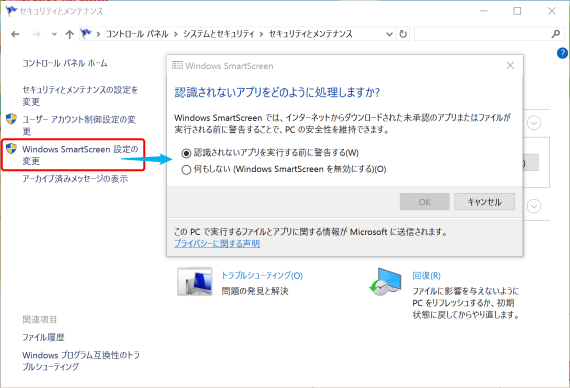Select 何もしない (SmartScreen を無効にする) radio
The height and width of the screenshot is (388, 570).
186,169
